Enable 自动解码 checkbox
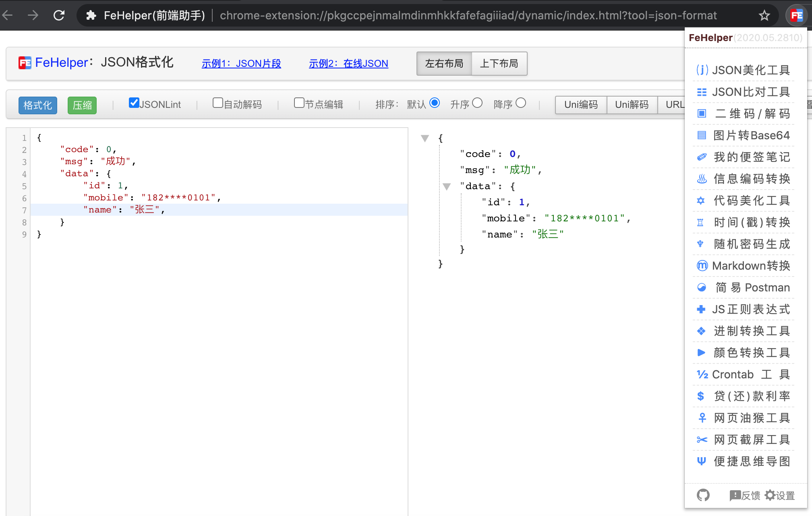812x516 pixels. click(x=217, y=103)
